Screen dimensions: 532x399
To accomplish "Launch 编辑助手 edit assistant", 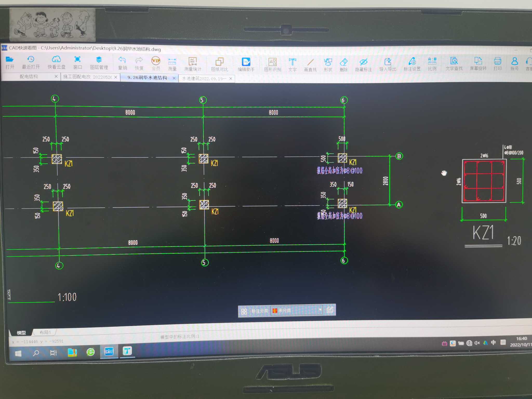I will point(246,65).
